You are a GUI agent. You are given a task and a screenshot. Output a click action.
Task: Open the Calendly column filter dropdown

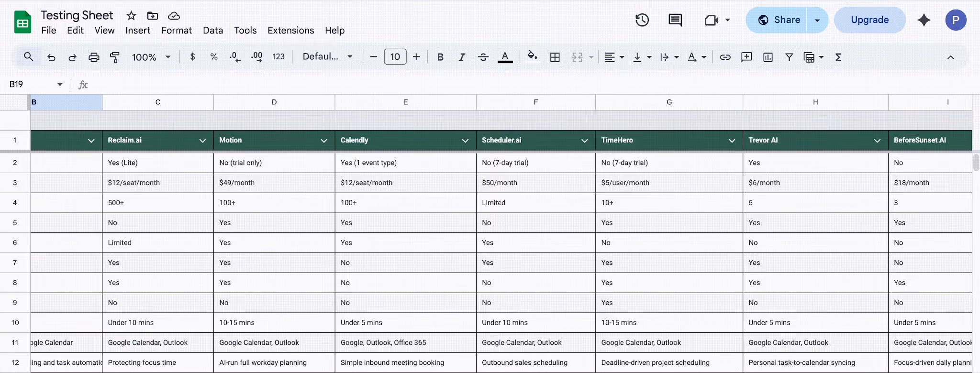click(465, 141)
